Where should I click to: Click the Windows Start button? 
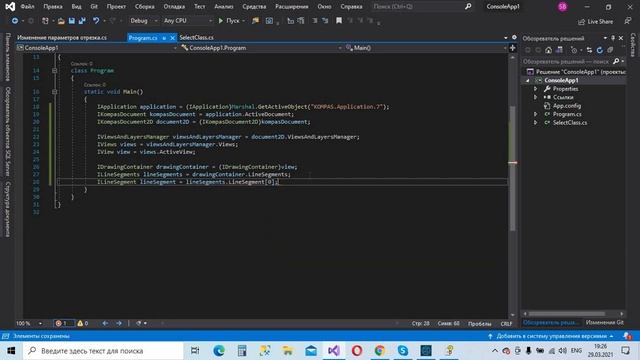(x=11, y=351)
